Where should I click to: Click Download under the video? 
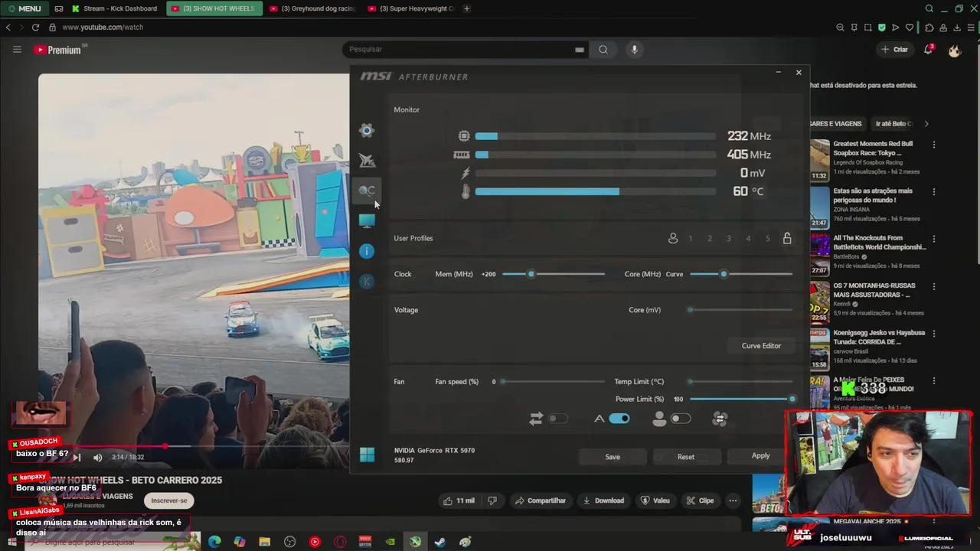coord(603,500)
